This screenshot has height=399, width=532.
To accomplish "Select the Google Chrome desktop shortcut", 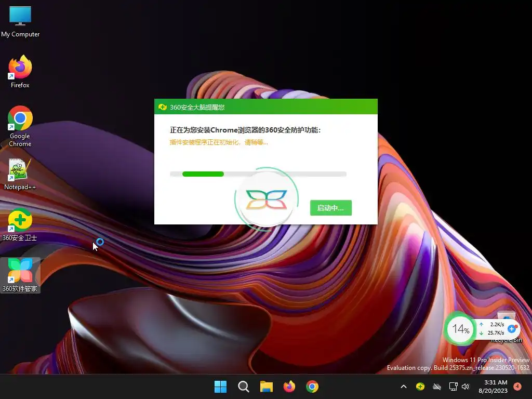I will 20,126.
